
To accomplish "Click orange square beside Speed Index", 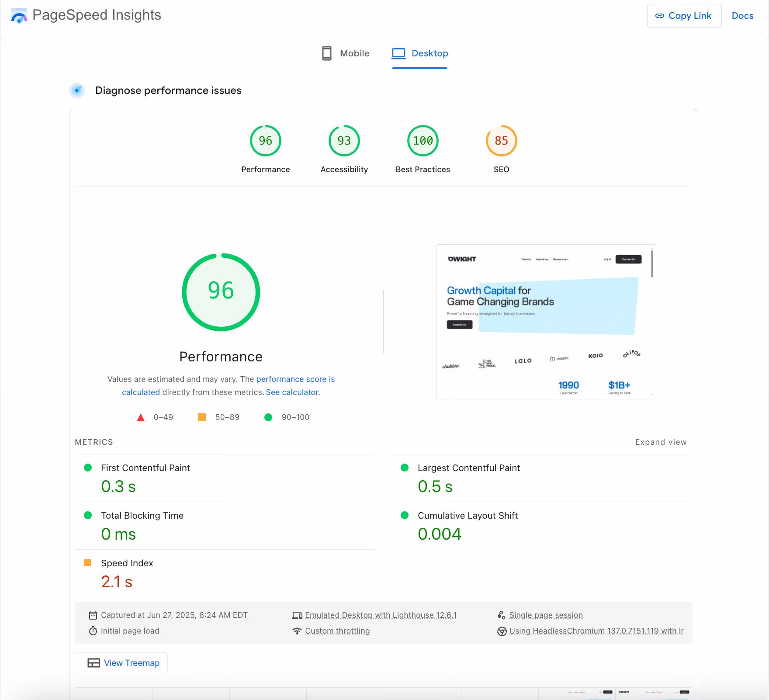I will click(87, 563).
